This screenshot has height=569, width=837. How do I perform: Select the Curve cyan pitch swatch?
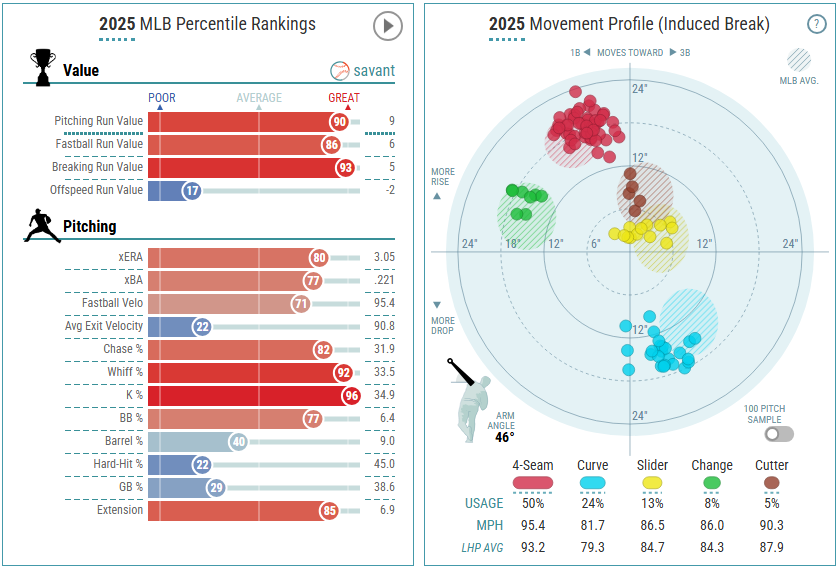593,483
